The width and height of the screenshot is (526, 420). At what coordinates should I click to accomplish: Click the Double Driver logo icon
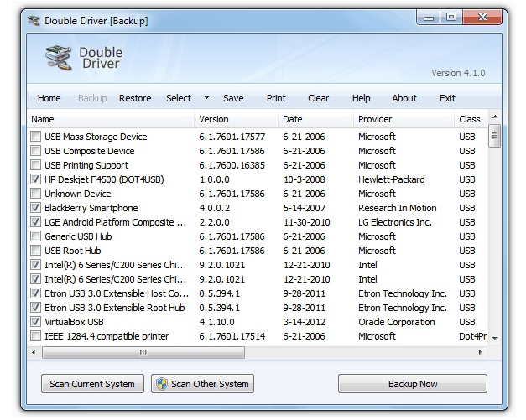[59, 57]
